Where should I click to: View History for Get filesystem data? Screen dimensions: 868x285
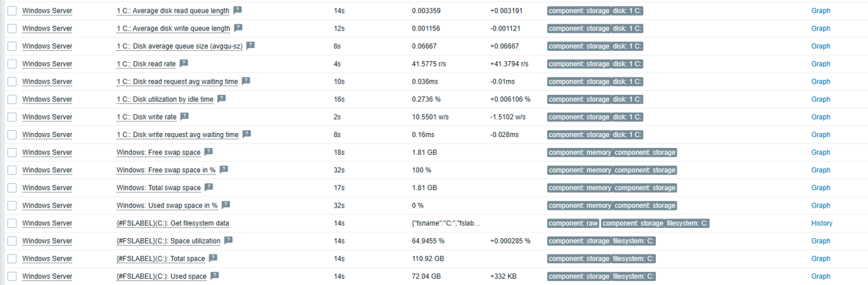point(822,223)
